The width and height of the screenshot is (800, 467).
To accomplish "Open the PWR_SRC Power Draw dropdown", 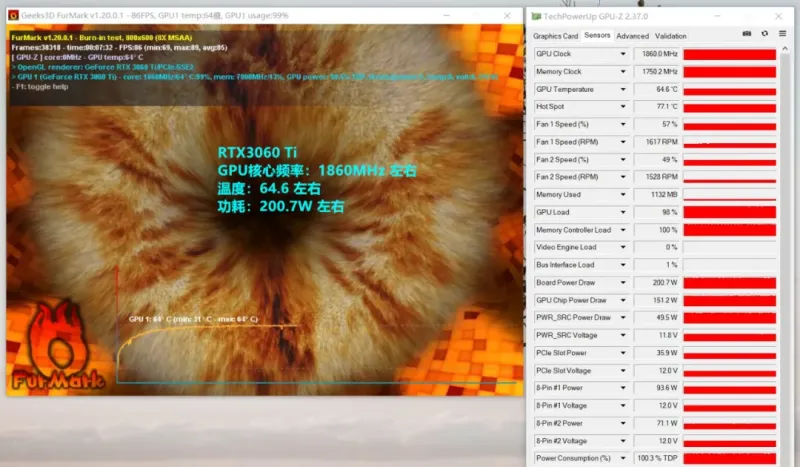I will [623, 318].
